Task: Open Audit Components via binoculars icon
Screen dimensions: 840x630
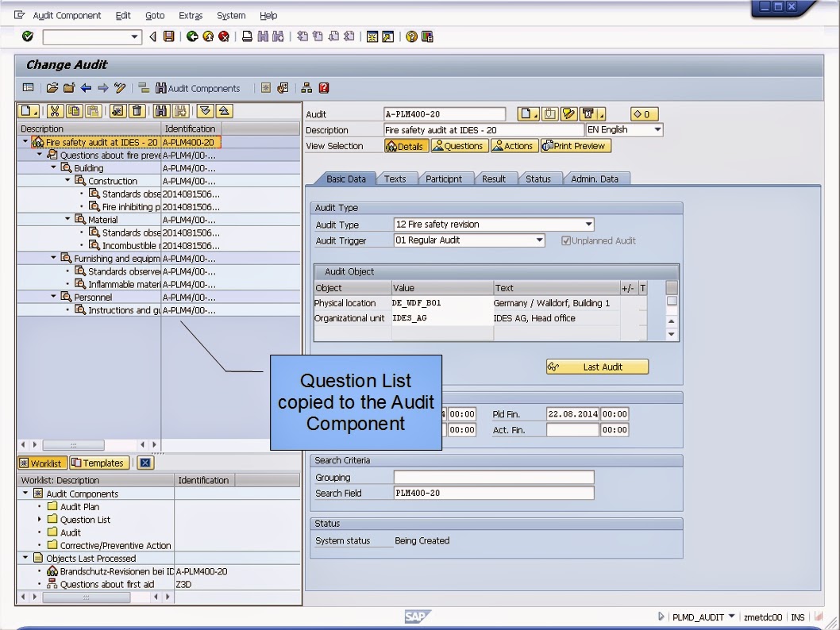Action: (x=160, y=88)
